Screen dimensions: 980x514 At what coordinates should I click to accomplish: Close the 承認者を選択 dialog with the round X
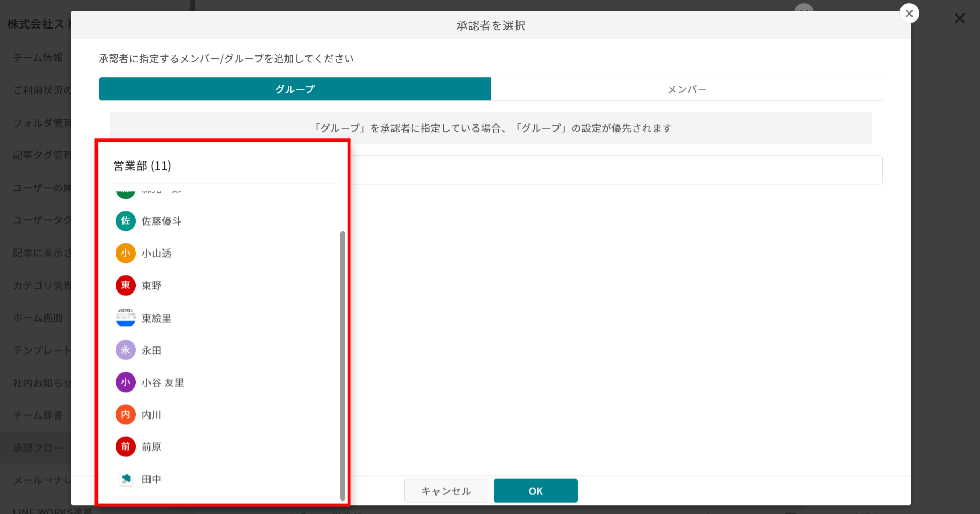[909, 13]
